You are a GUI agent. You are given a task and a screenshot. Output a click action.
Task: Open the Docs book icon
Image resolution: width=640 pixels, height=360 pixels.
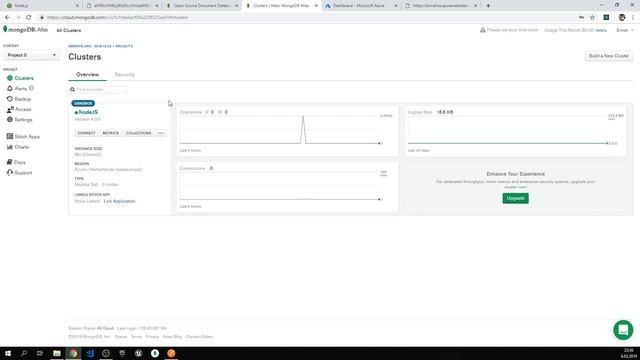click(x=10, y=162)
